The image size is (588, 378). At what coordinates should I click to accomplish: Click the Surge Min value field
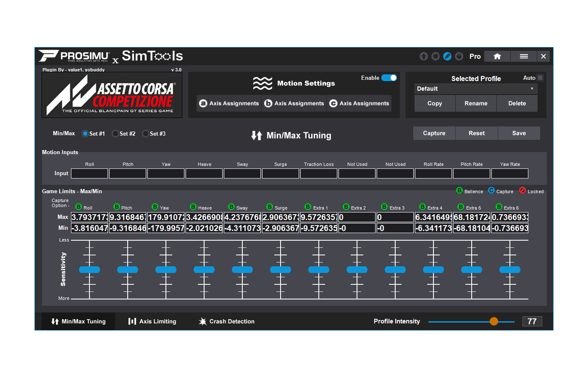(x=281, y=228)
